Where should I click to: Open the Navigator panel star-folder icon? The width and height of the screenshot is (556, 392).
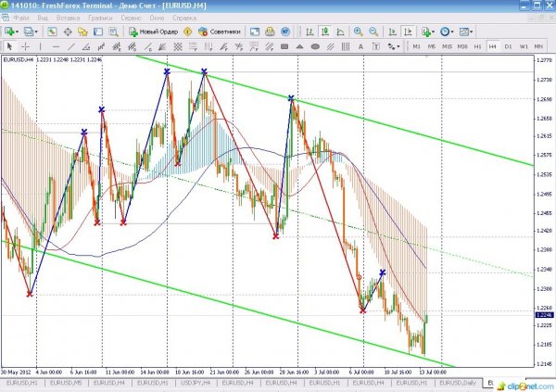(x=82, y=31)
